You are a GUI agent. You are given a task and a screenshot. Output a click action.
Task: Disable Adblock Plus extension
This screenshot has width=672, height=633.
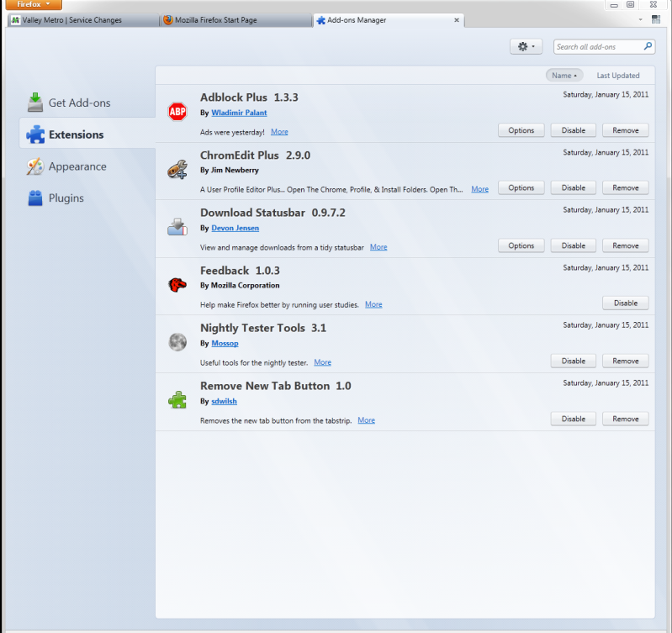(573, 130)
